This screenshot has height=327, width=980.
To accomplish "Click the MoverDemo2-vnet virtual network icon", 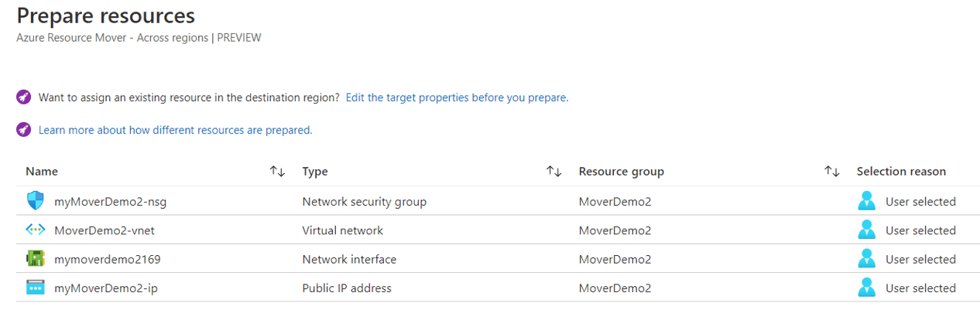I will (36, 230).
